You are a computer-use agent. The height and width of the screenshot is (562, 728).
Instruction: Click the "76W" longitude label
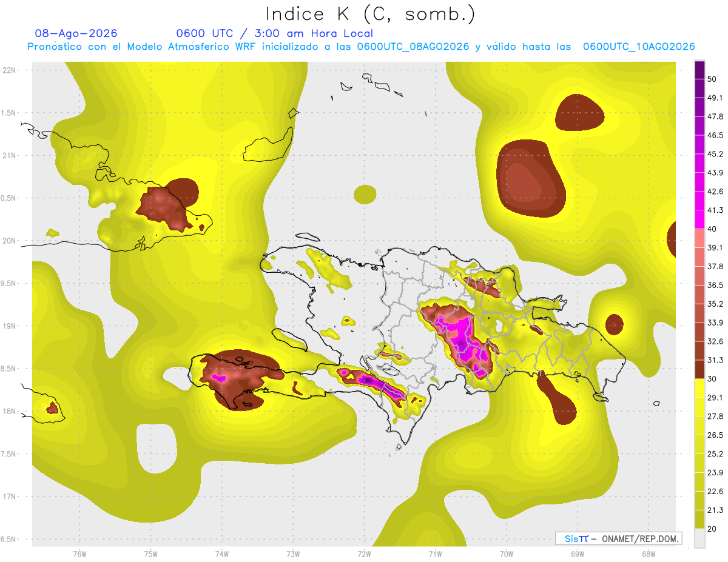tap(79, 554)
